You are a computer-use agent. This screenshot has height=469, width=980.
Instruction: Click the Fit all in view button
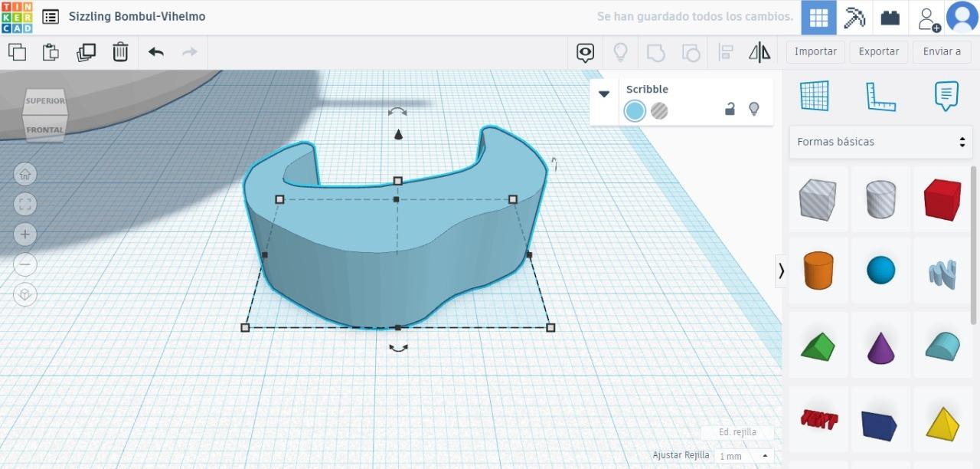(x=25, y=204)
